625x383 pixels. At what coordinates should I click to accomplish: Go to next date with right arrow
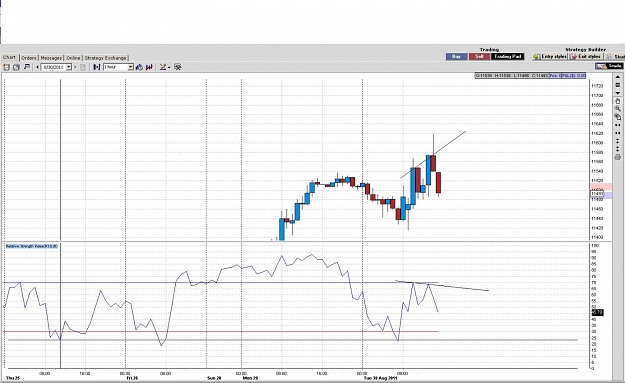click(x=75, y=67)
